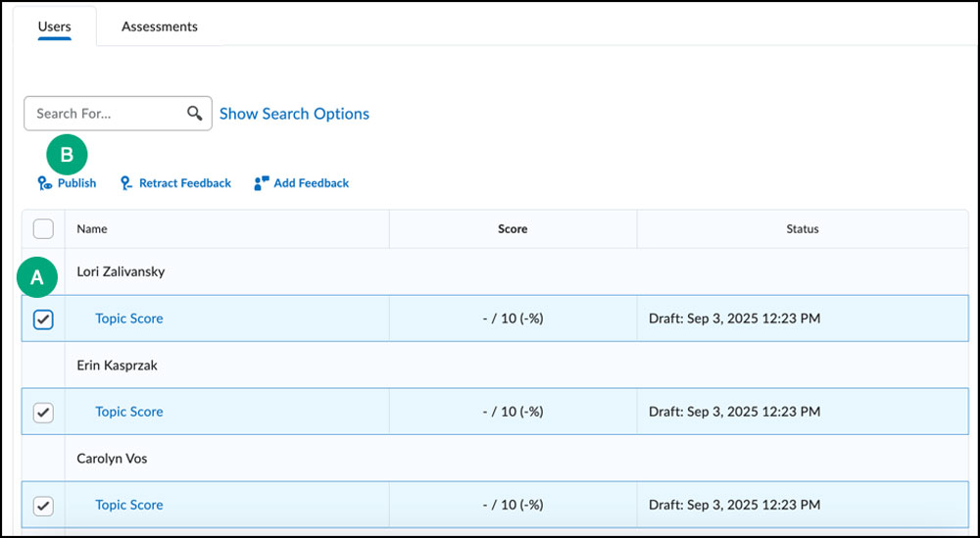Click the Add Feedback button label
Image resolution: width=980 pixels, height=538 pixels.
tap(312, 183)
